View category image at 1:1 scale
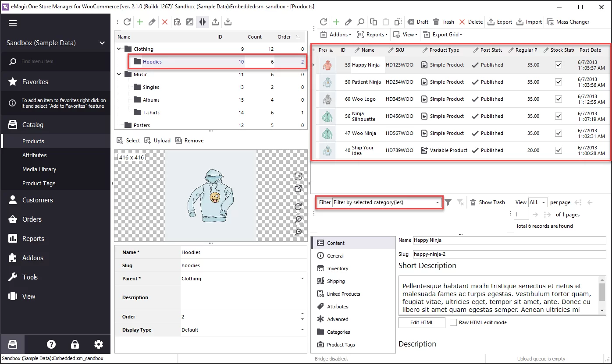The image size is (612, 364). 298,176
